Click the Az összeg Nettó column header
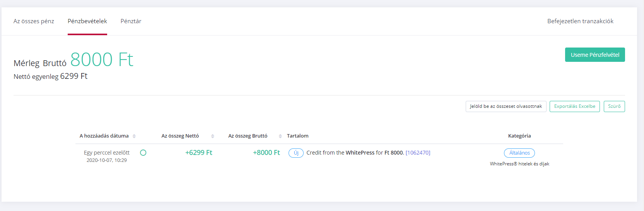This screenshot has height=211, width=644. [x=180, y=136]
